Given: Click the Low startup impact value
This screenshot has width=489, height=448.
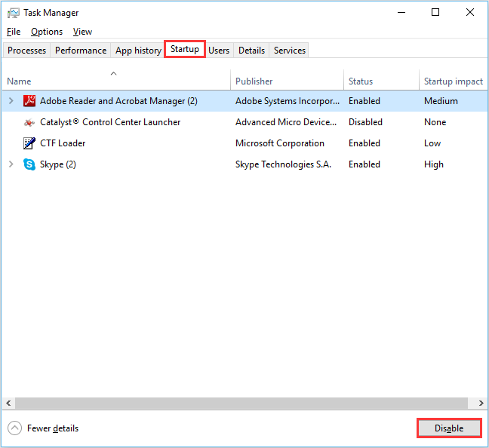Looking at the screenshot, I should [x=432, y=143].
